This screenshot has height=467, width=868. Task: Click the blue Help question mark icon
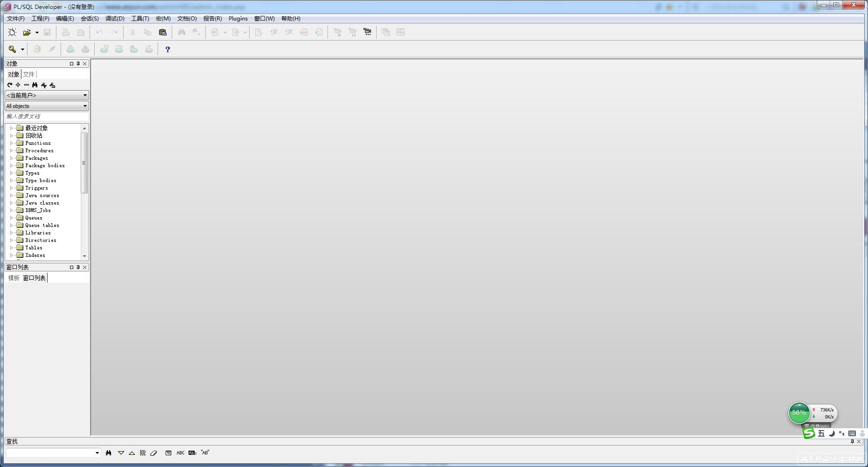click(x=168, y=49)
